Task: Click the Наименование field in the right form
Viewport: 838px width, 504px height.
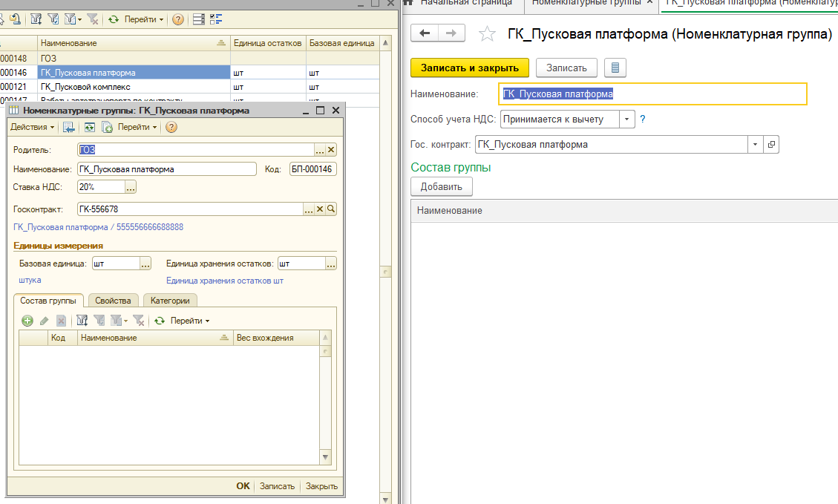Action: [652, 94]
